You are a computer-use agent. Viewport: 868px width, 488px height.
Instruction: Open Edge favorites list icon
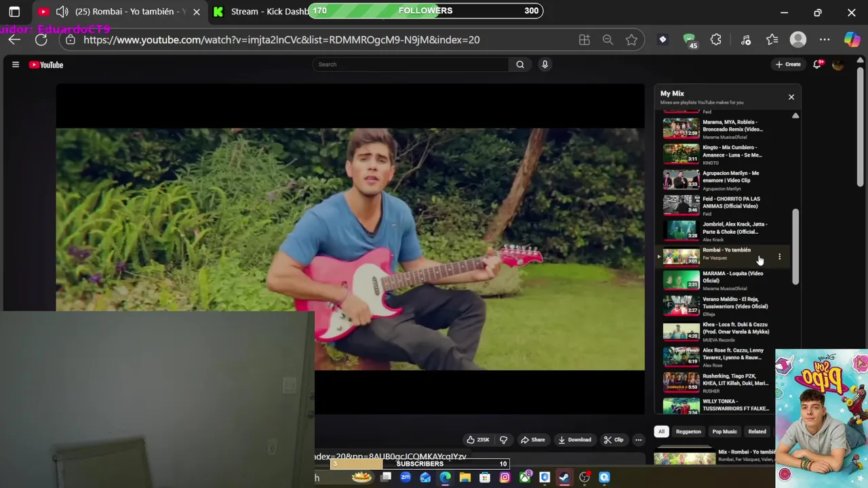tap(772, 40)
